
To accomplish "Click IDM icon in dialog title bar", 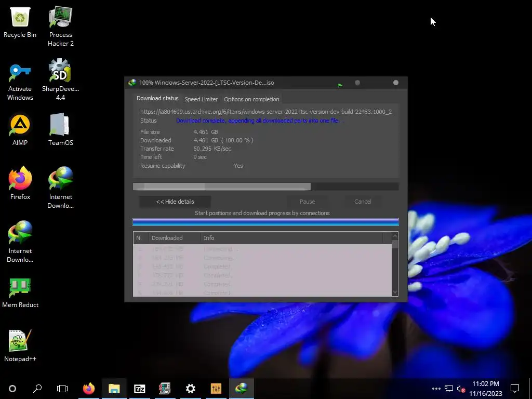I will [x=132, y=83].
